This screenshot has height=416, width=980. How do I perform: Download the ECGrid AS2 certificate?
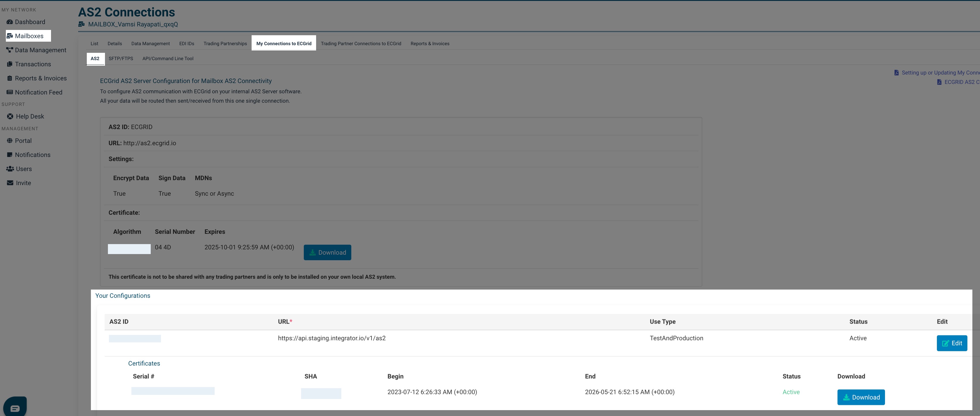point(327,252)
